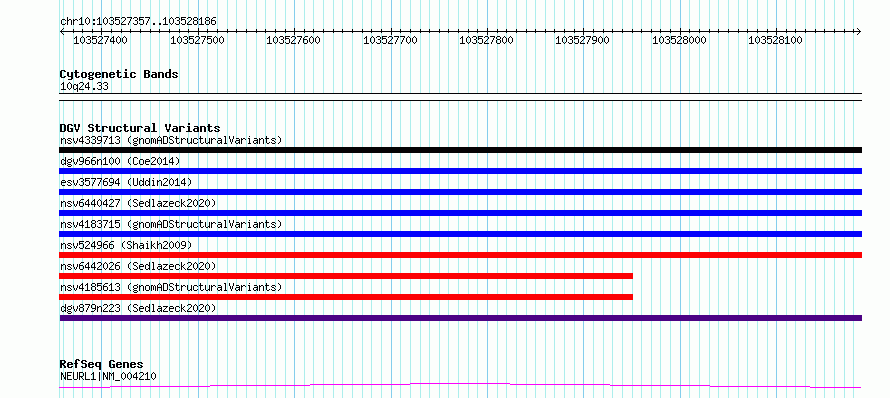Select the red nsv524966 Shaikh2009 bar
This screenshot has width=890, height=398.
click(x=460, y=255)
